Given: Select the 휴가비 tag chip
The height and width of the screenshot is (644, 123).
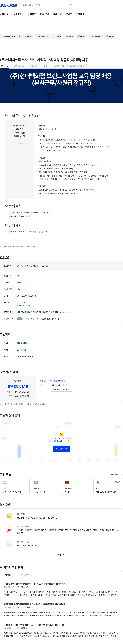Looking at the screenshot, I should 81,36.
